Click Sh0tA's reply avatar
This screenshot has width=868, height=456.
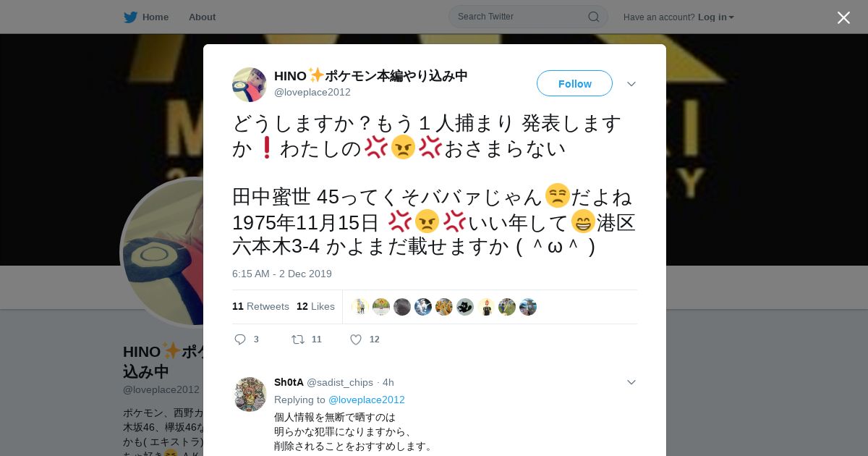(250, 394)
